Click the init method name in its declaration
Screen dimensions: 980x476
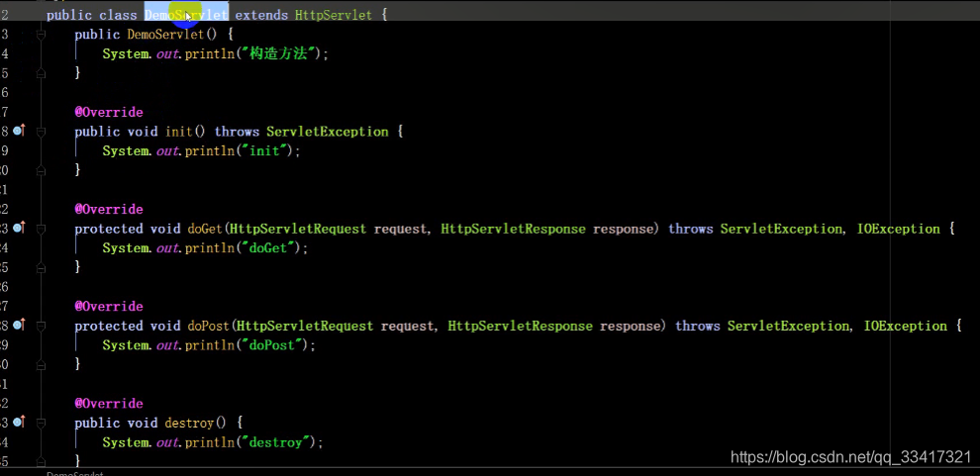point(179,132)
